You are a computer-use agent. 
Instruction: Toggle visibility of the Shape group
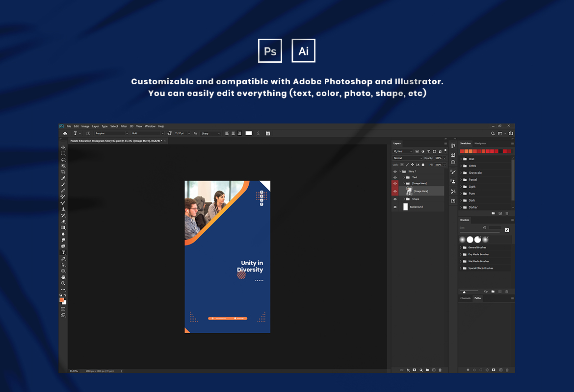coord(395,199)
